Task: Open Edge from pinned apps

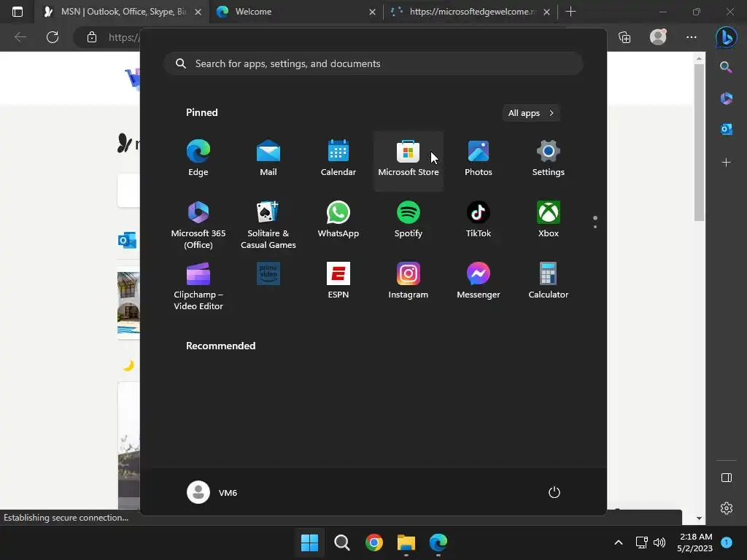Action: tap(198, 159)
